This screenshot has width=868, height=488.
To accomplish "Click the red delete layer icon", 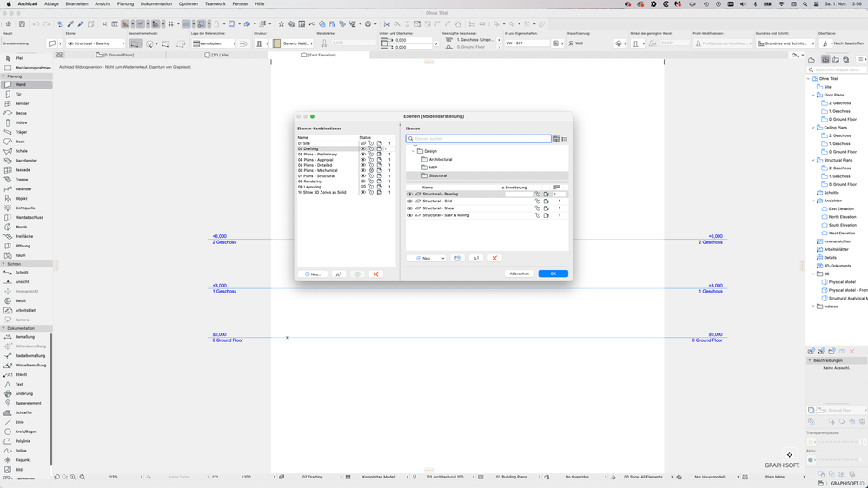I will [494, 258].
